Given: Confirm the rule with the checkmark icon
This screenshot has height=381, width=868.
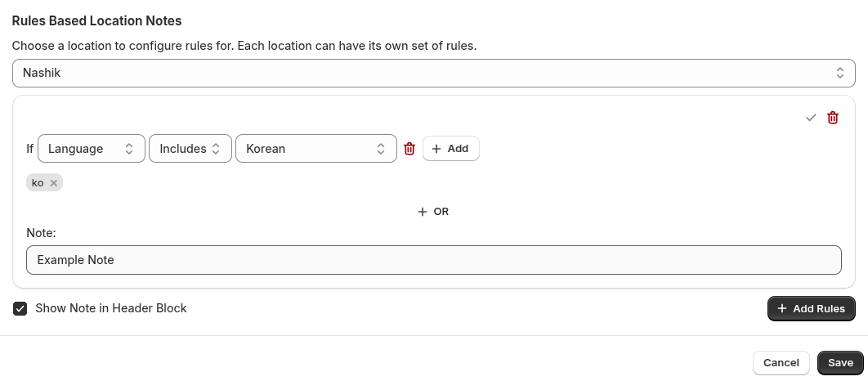Looking at the screenshot, I should (811, 118).
